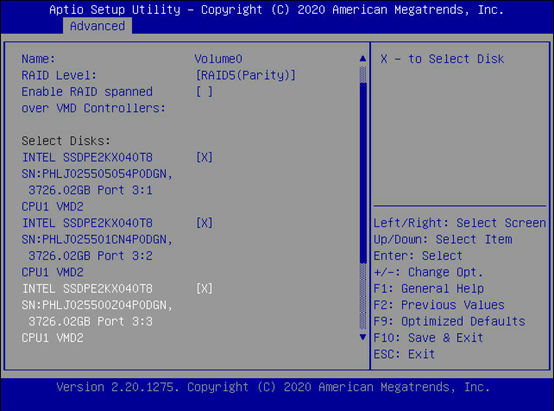This screenshot has height=411, width=554.
Task: Click the F1: General Help hint
Action: [x=429, y=289]
